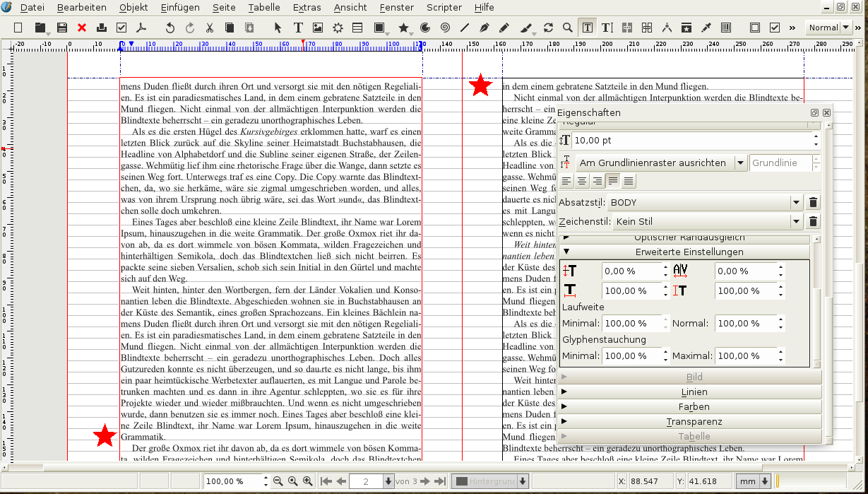Remove paragraph style with trash button
The image size is (868, 494).
click(813, 202)
